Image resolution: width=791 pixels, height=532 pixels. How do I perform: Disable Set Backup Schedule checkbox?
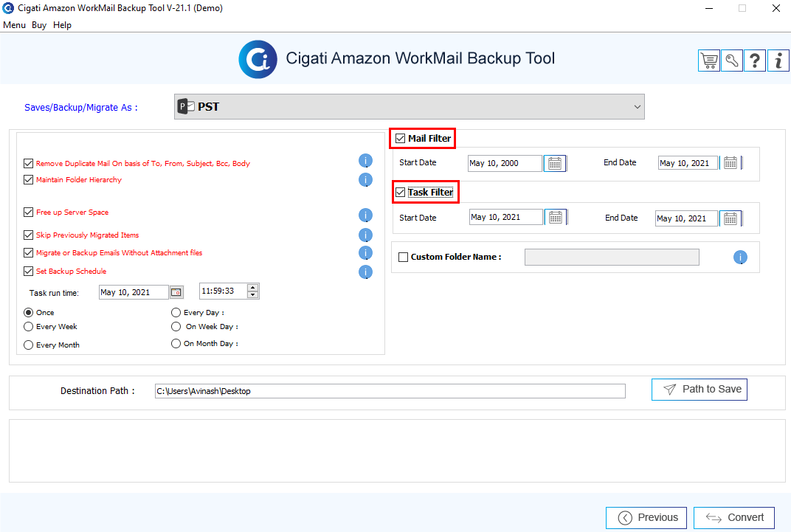point(28,272)
